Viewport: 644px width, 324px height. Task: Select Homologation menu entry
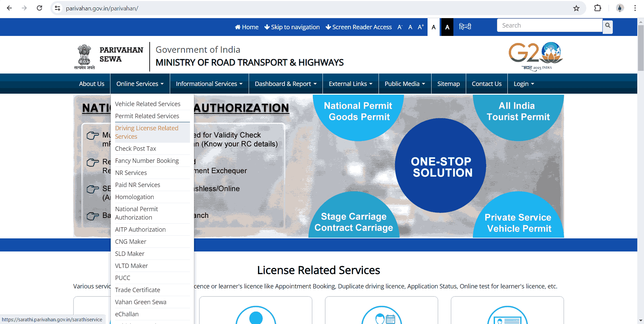tap(152, 197)
